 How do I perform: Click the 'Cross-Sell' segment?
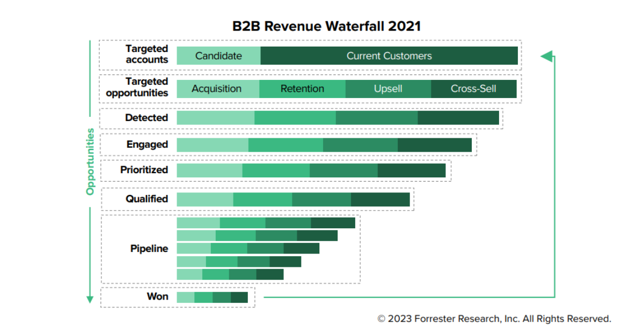[x=474, y=89]
